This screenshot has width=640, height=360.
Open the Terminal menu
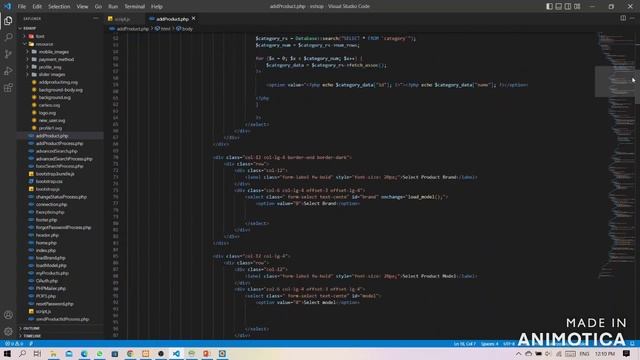point(135,7)
